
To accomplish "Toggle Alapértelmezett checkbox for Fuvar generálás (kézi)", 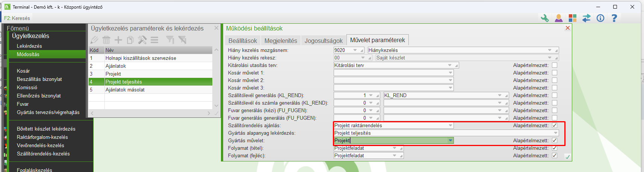I will (x=555, y=110).
